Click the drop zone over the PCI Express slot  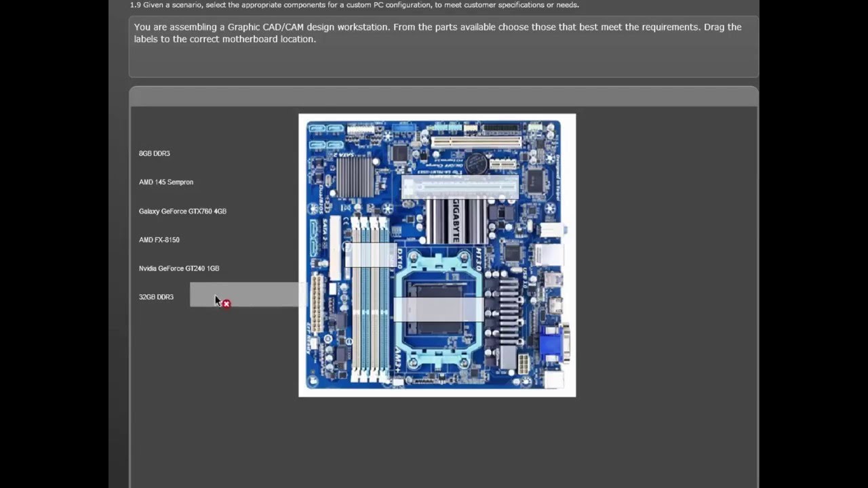[460, 187]
